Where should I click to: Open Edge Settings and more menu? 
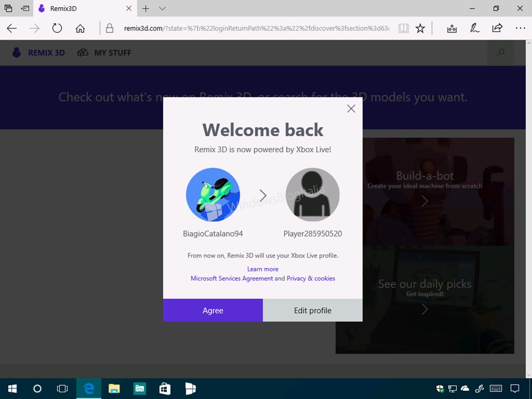tap(520, 28)
